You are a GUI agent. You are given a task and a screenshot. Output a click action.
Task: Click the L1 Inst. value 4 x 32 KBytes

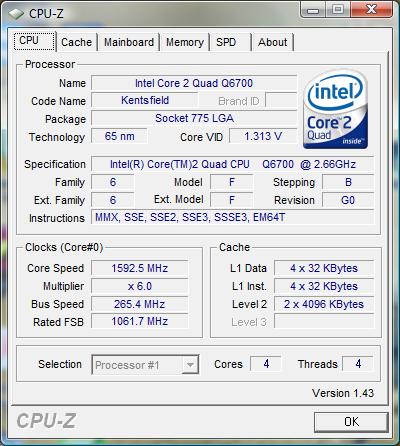pyautogui.click(x=324, y=286)
